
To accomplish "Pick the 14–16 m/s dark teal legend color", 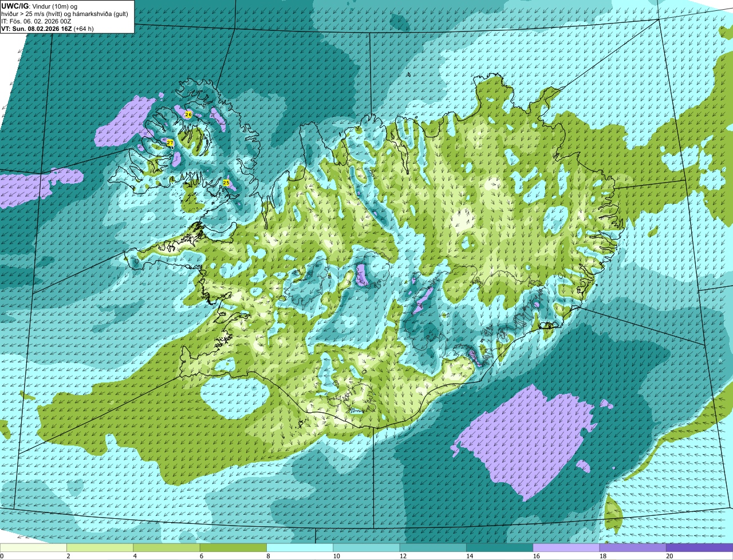I will pyautogui.click(x=500, y=548).
